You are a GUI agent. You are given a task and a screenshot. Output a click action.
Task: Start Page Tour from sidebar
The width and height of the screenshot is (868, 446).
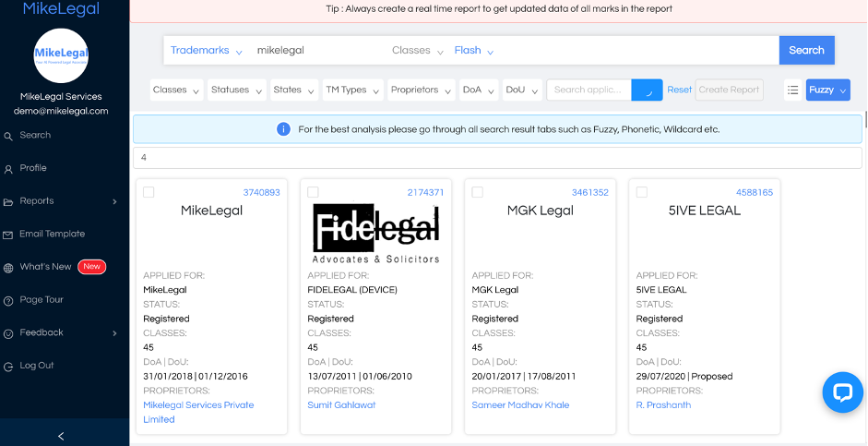[42, 300]
